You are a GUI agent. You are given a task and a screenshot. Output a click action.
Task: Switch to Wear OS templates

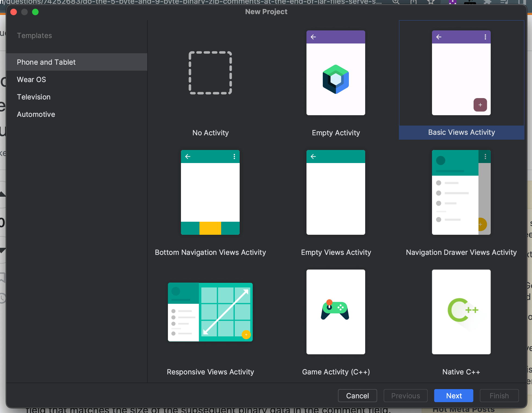(32, 80)
